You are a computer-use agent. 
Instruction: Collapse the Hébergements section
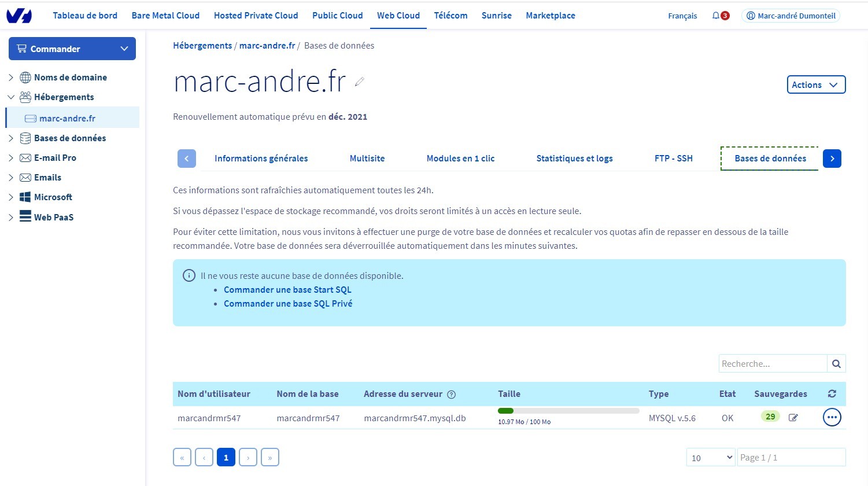pos(11,97)
